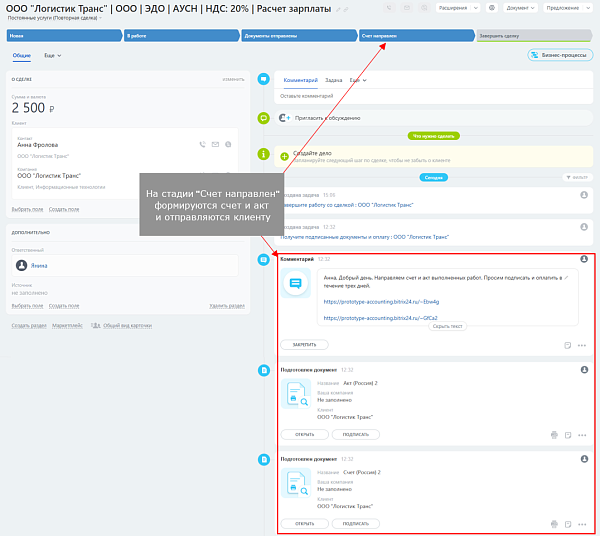Click изменить in the О сделке section
Image resolution: width=600 pixels, height=536 pixels.
point(233,79)
